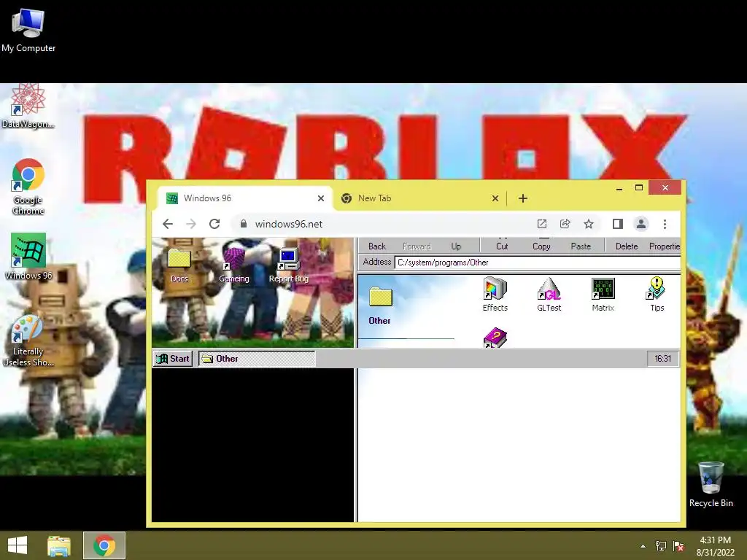This screenshot has height=560, width=747.
Task: Open the DataWagon desktop shortcut
Action: point(28,106)
